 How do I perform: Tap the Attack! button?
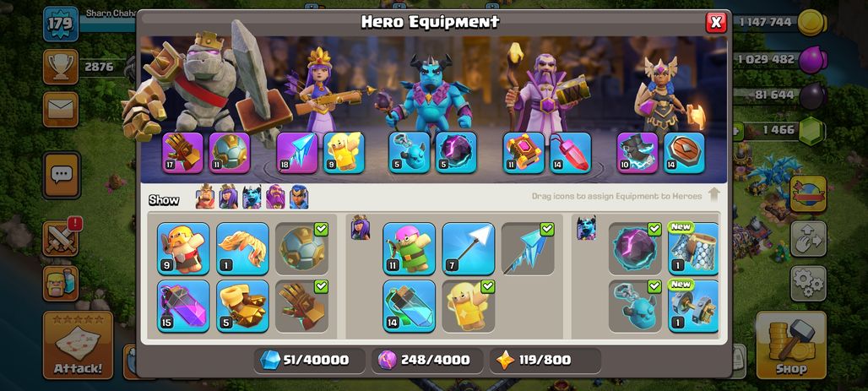click(x=78, y=345)
